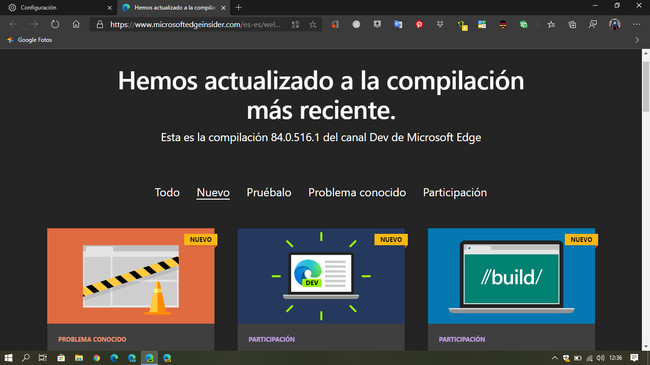Open the profile avatar menu
The height and width of the screenshot is (365, 650).
pos(615,24)
